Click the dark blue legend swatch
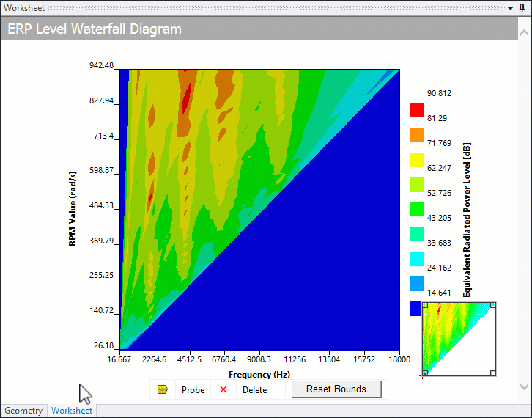 [x=415, y=309]
